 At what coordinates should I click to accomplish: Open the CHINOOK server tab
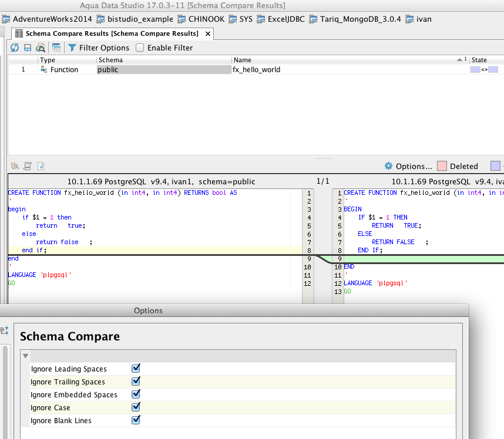tap(201, 19)
